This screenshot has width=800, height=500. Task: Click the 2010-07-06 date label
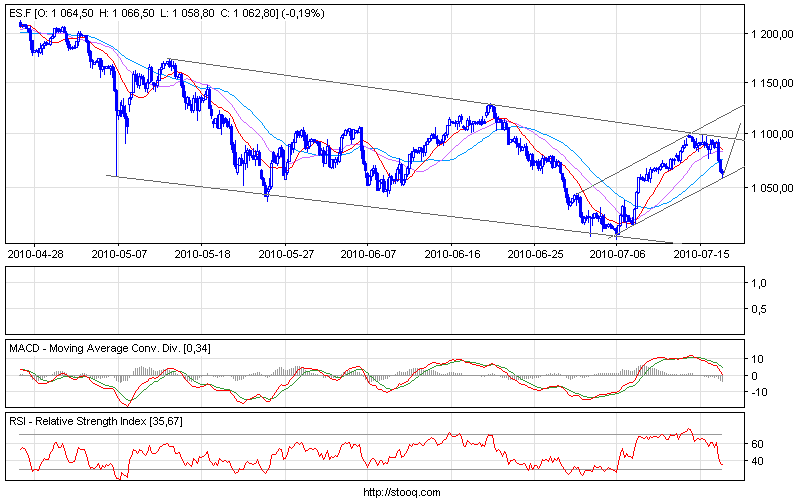click(617, 254)
